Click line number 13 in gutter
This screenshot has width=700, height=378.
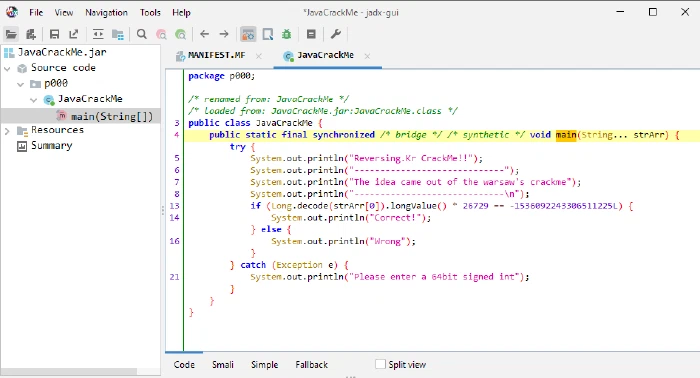pyautogui.click(x=175, y=206)
